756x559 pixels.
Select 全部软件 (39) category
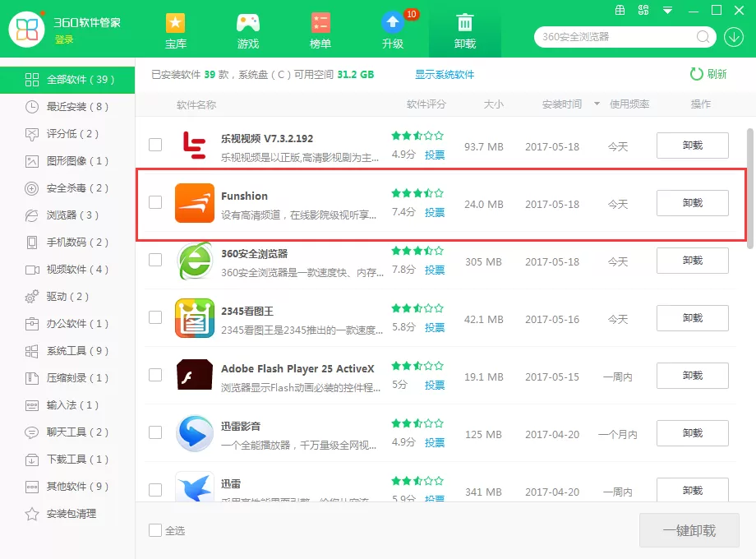pos(67,80)
